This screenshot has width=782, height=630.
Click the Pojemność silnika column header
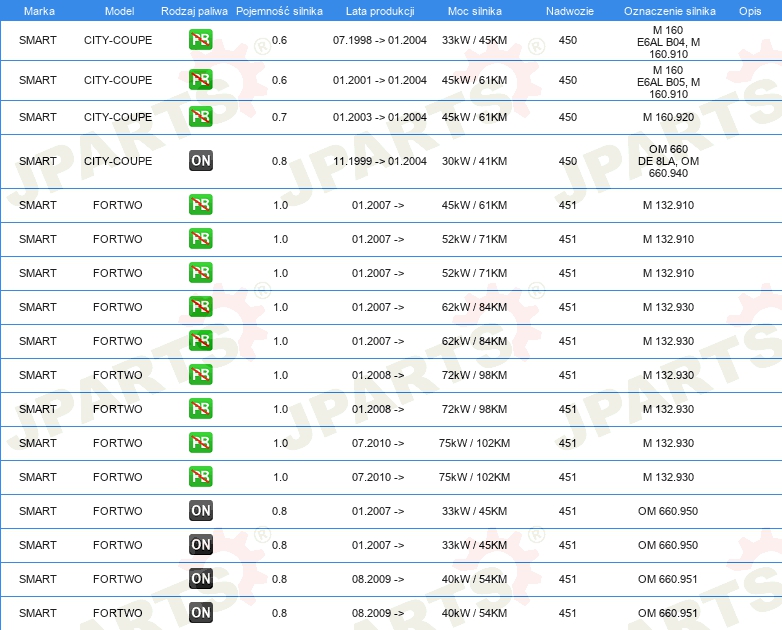[x=279, y=11]
